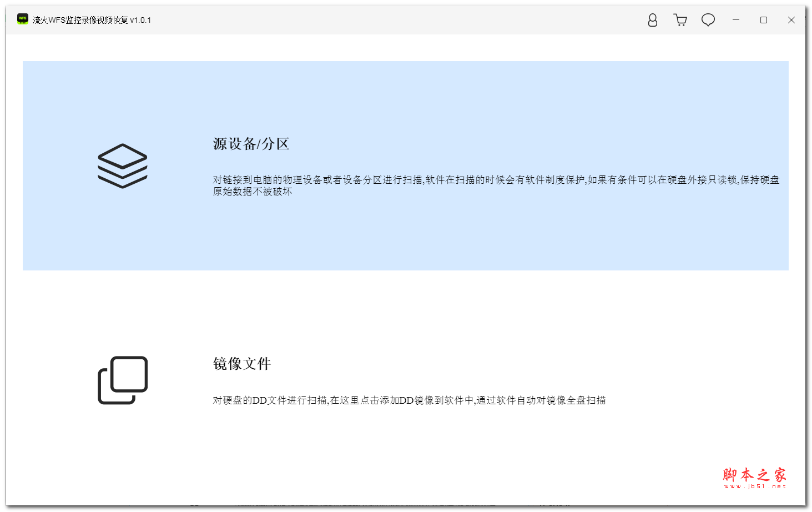The width and height of the screenshot is (812, 512).
Task: Select the overlapping squares image file icon
Action: click(123, 380)
